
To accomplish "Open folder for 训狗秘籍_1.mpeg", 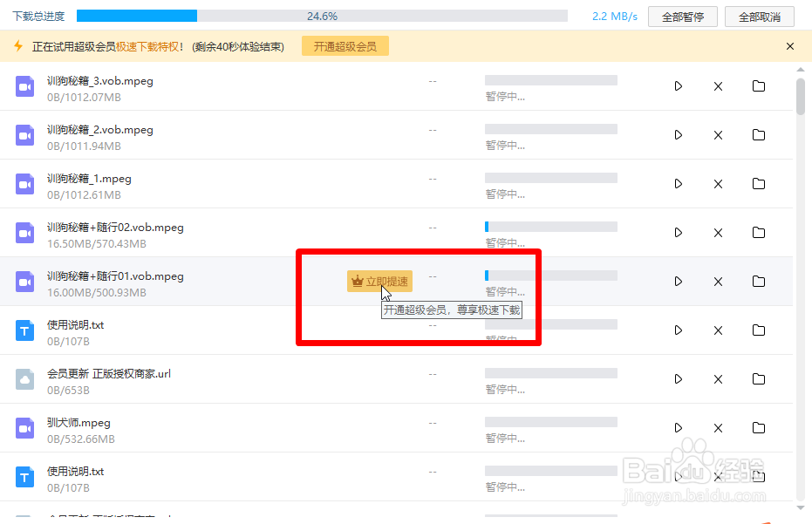I will pos(759,183).
